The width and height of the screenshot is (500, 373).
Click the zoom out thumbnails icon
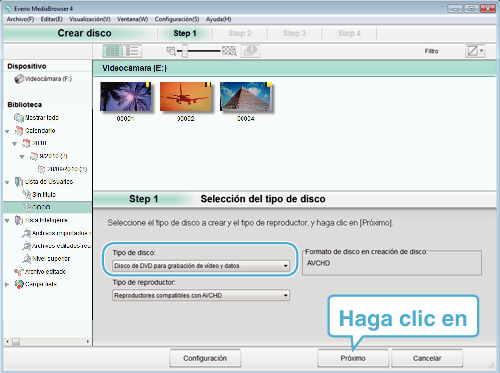[171, 51]
